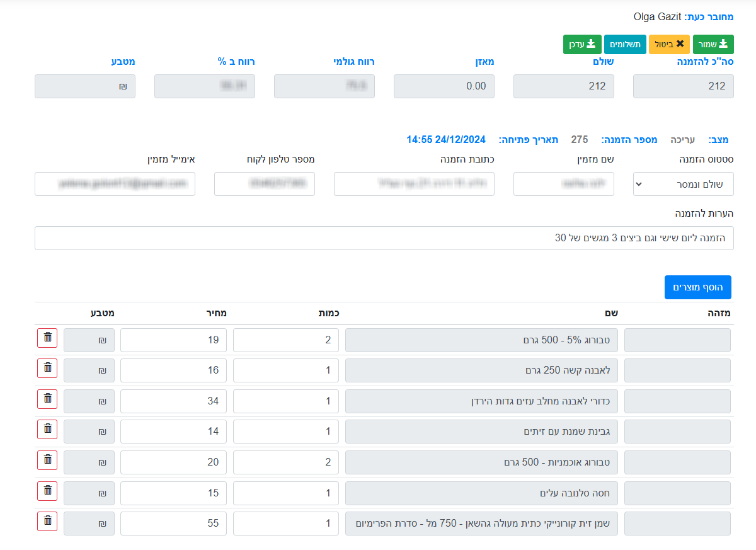
Task: Delete the גבינת שמנת עם זיתים row
Action: click(47, 430)
